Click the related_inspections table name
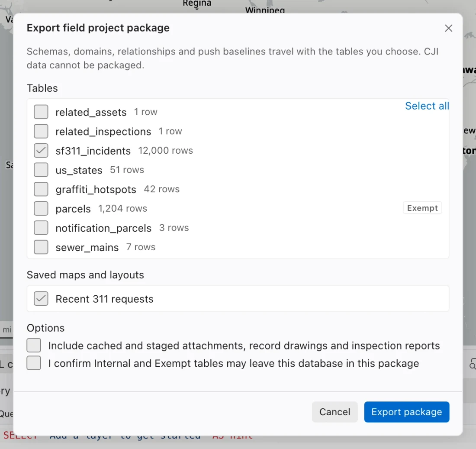 point(103,132)
